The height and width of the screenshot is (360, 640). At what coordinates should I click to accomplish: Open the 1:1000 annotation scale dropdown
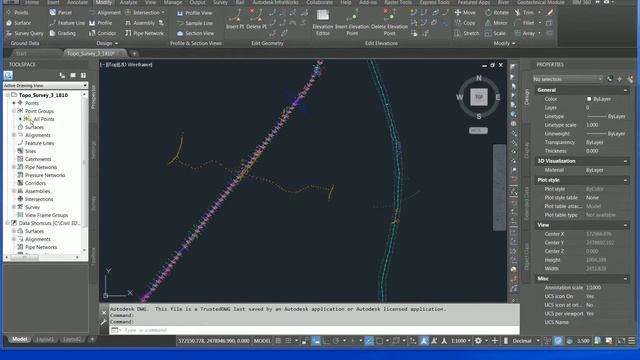[x=461, y=341]
